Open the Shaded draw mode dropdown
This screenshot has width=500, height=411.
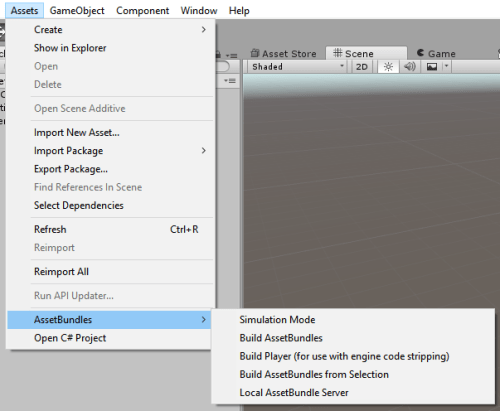click(297, 67)
